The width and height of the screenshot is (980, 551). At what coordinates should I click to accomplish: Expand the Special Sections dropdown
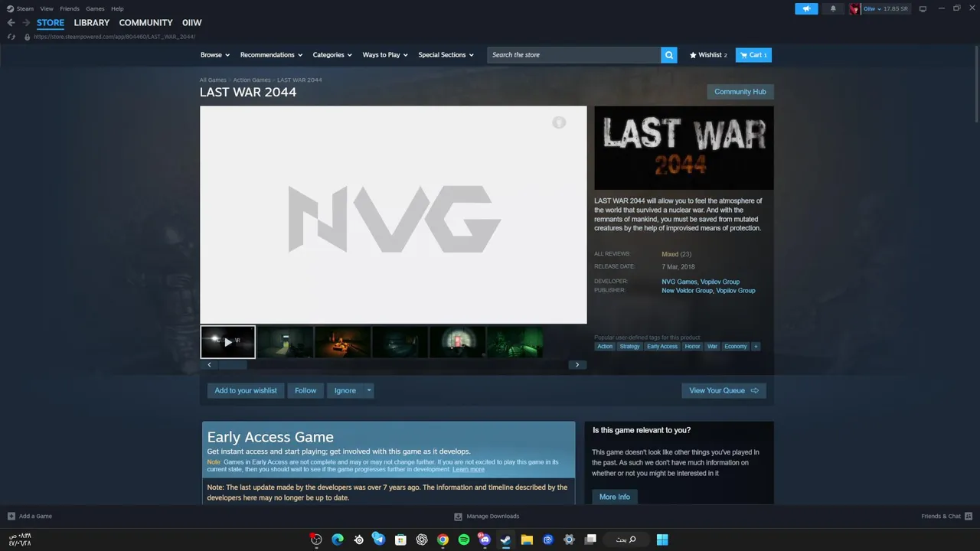pos(446,55)
